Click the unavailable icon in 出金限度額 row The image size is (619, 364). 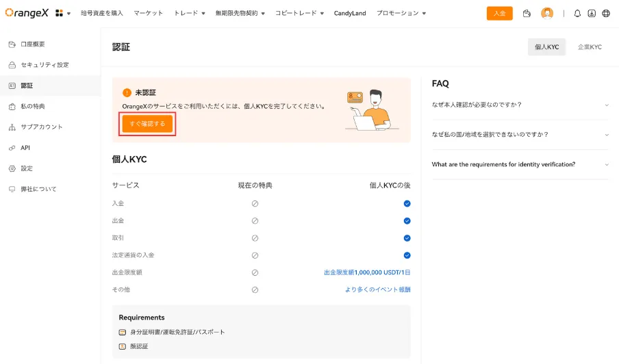[255, 272]
